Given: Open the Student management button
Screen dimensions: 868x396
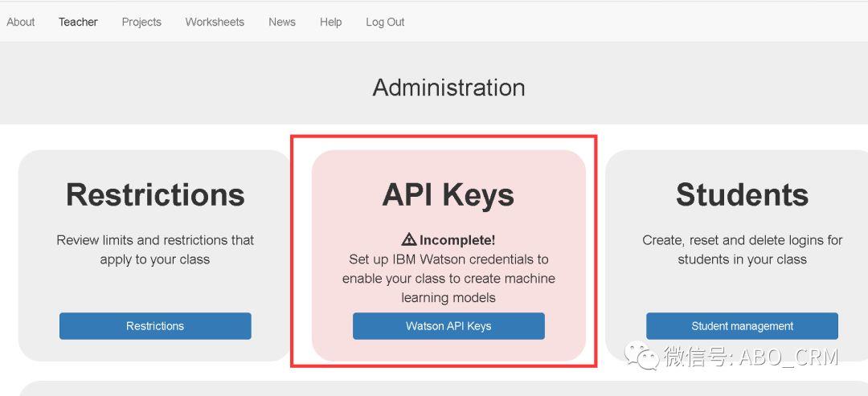Looking at the screenshot, I should click(742, 326).
